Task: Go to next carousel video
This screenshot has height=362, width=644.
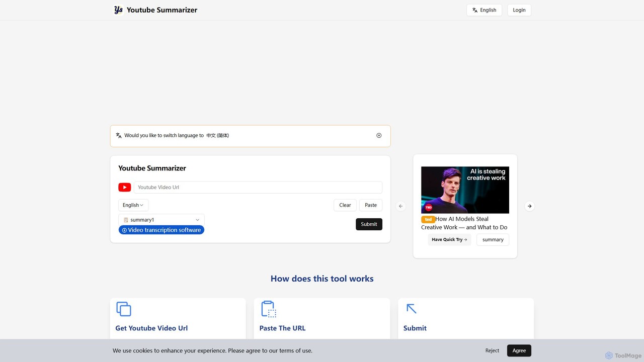Action: point(529,206)
